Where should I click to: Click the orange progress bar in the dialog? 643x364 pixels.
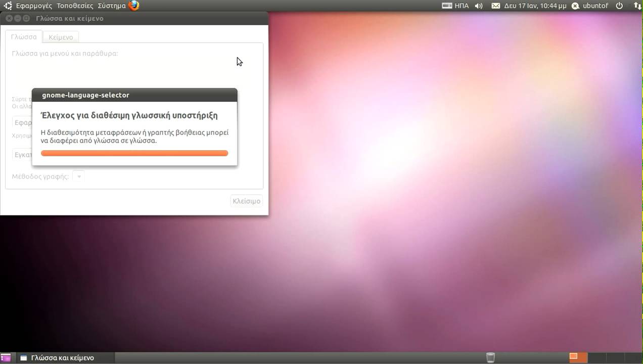[134, 153]
